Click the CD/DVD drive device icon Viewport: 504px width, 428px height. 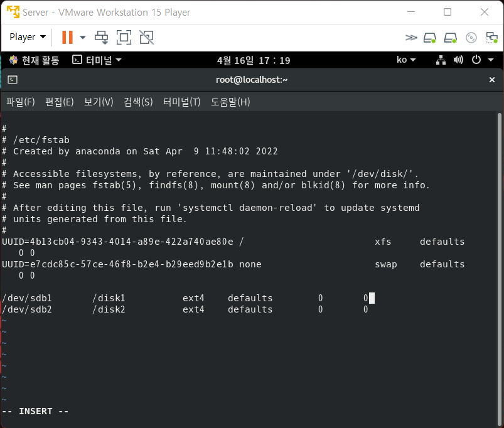[x=471, y=38]
